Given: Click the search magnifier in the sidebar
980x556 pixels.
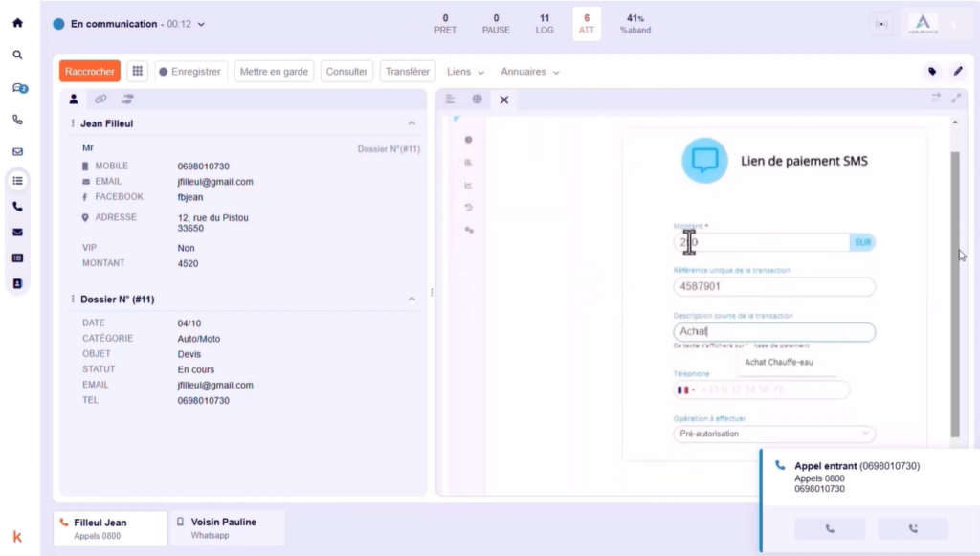Looking at the screenshot, I should (x=17, y=56).
